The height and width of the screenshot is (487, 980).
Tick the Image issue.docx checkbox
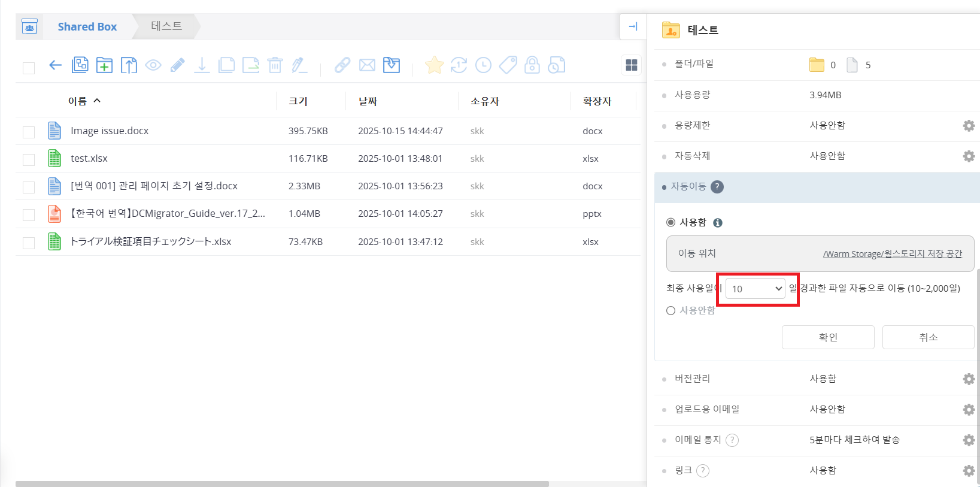coord(29,132)
